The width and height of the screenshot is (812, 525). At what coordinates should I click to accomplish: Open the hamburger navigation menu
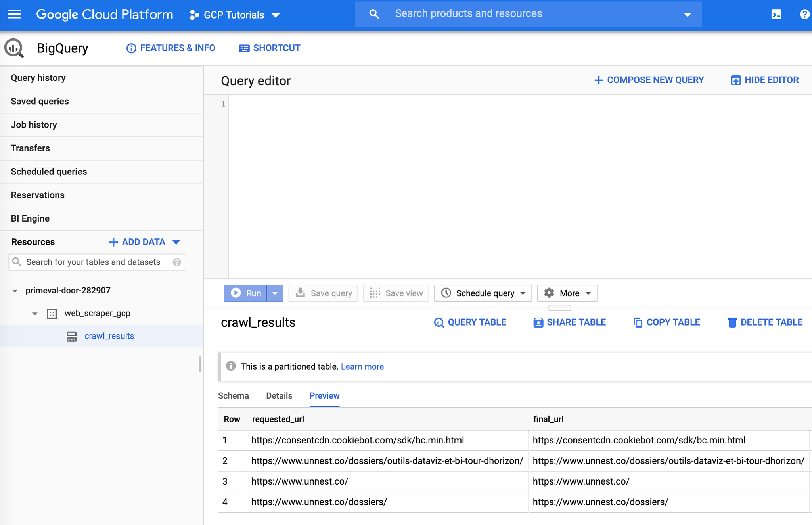coord(14,15)
